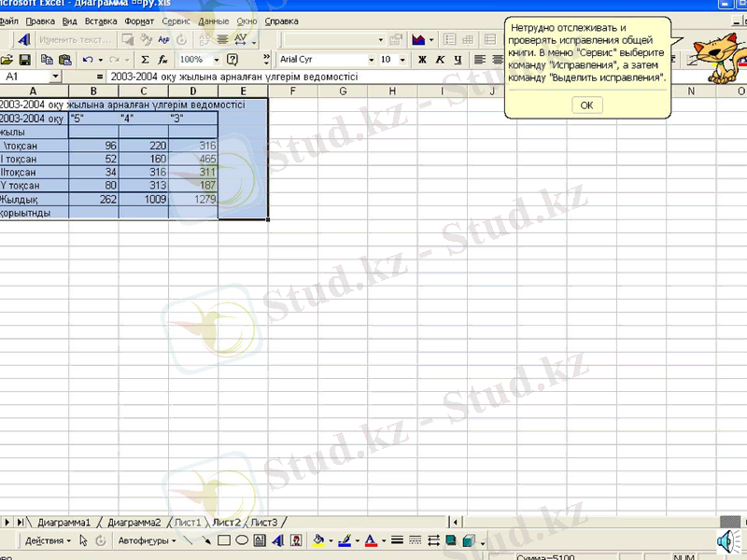Click the Undo arrow icon
The width and height of the screenshot is (747, 560).
(x=88, y=59)
